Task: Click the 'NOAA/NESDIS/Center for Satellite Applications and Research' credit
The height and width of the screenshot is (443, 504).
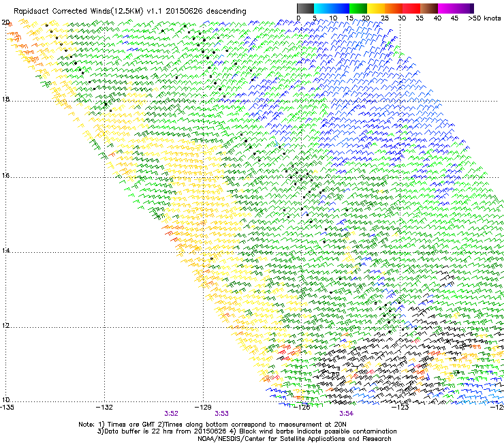Action: pyautogui.click(x=294, y=439)
